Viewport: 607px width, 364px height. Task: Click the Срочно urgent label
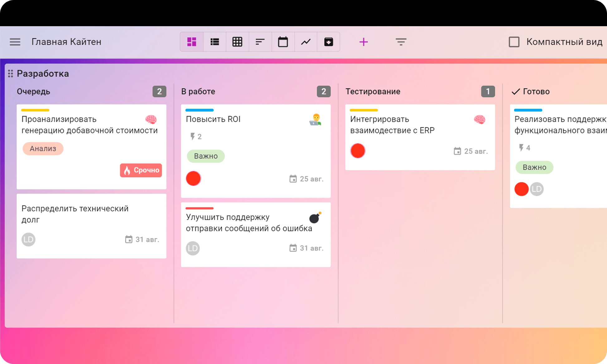click(141, 170)
